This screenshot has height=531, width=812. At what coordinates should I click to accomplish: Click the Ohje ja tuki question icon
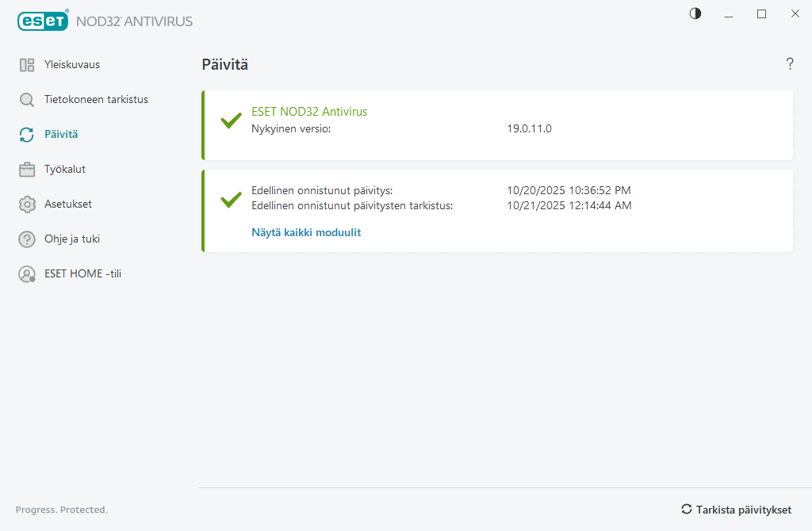point(27,239)
